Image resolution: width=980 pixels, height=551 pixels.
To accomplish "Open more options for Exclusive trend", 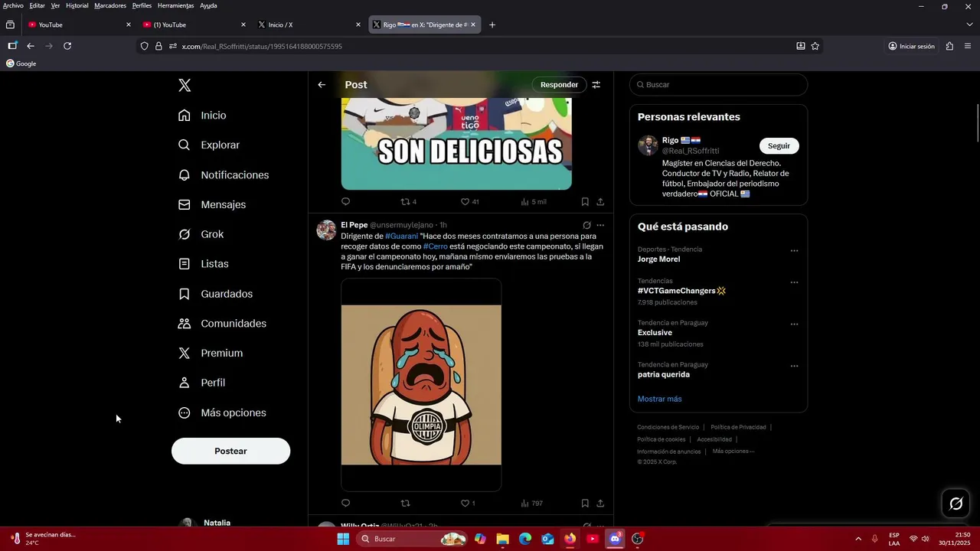I will click(x=794, y=324).
